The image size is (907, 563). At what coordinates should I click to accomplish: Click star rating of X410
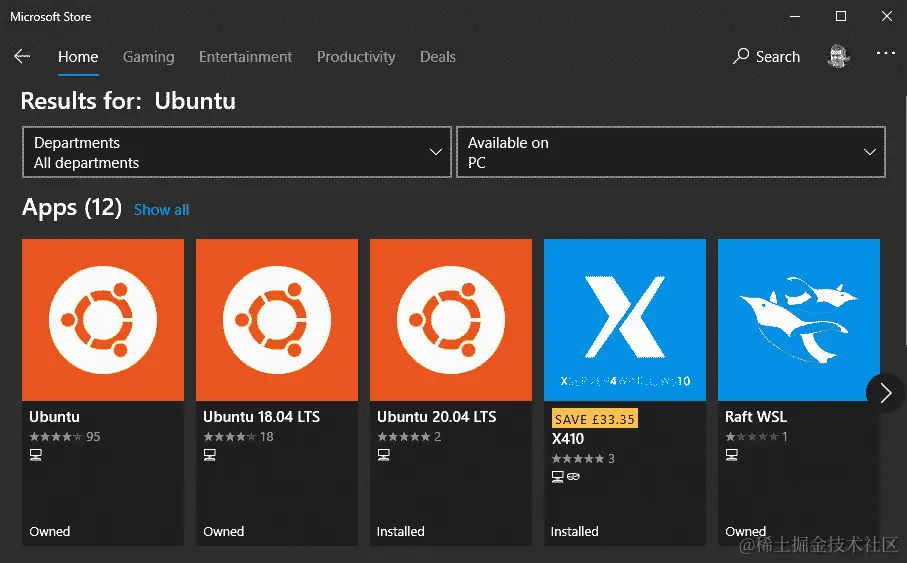click(578, 459)
